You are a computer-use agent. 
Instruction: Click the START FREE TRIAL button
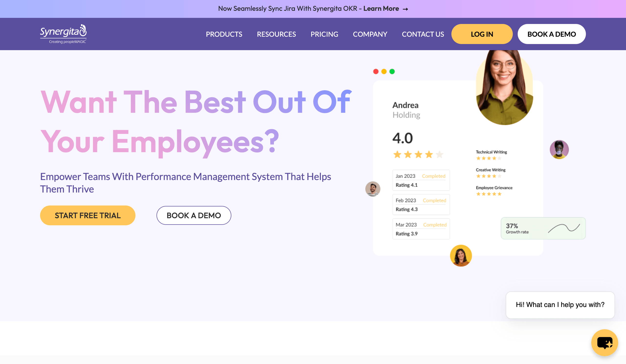(88, 216)
